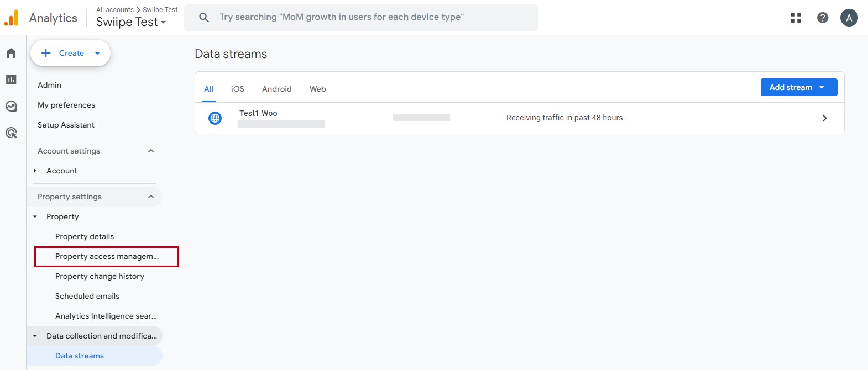Open the Google apps grid icon

[796, 18]
